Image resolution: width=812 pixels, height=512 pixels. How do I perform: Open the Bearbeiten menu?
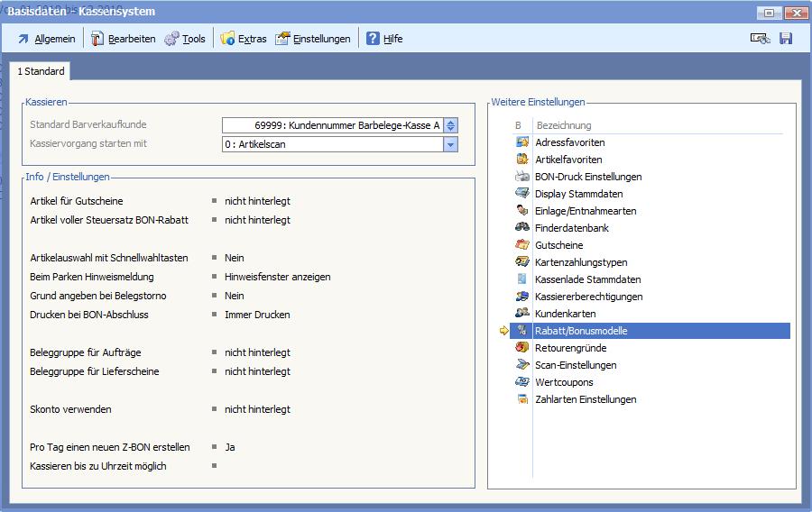tap(123, 39)
